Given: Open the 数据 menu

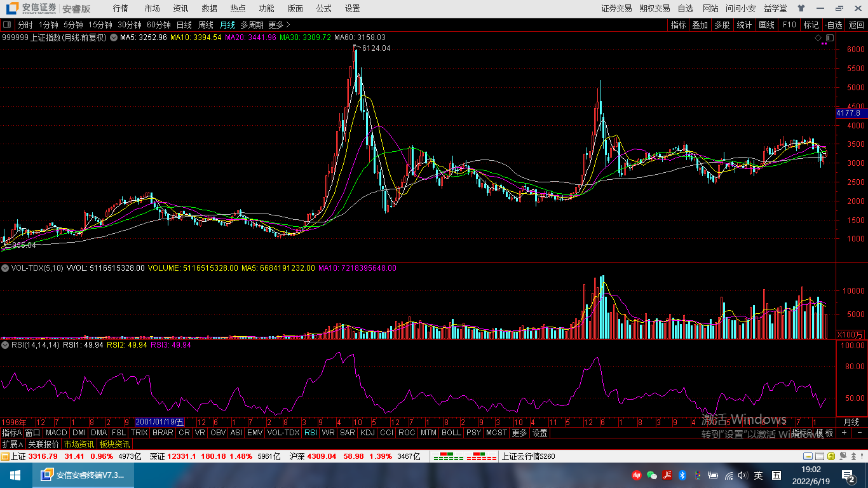Looking at the screenshot, I should click(209, 8).
